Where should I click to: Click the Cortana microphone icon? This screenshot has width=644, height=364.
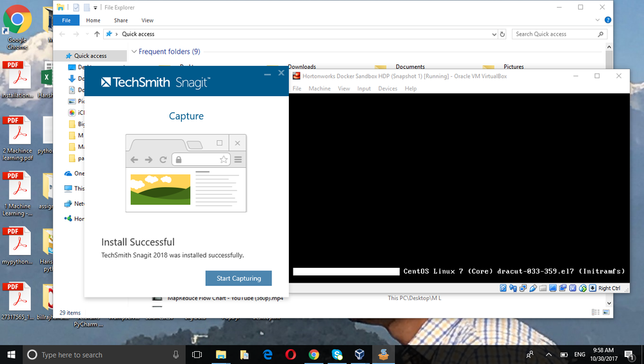pyautogui.click(x=176, y=354)
